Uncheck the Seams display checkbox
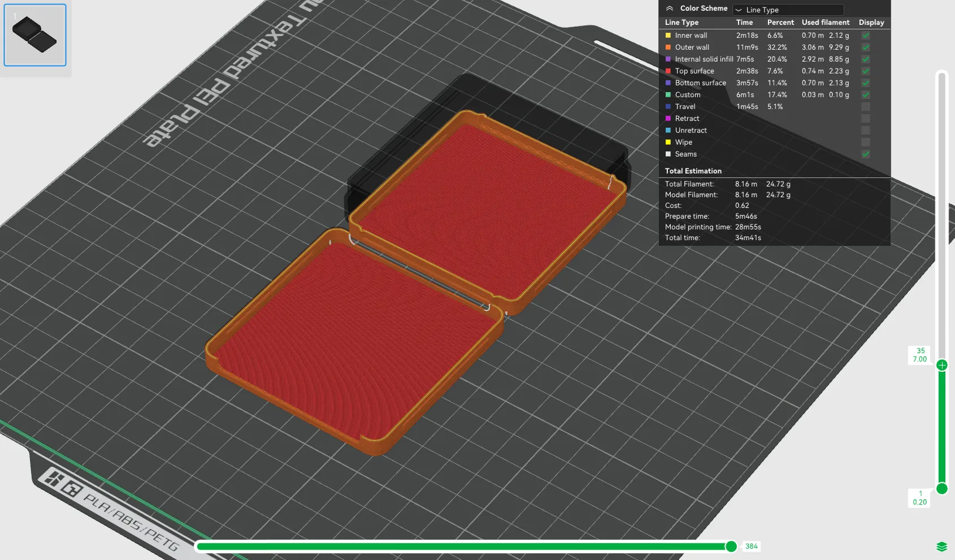The image size is (955, 560). click(x=866, y=154)
